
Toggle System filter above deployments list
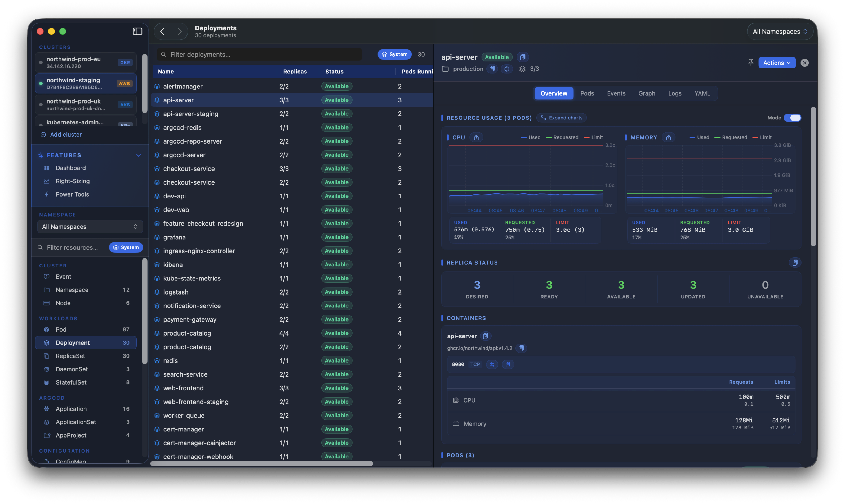click(x=394, y=54)
